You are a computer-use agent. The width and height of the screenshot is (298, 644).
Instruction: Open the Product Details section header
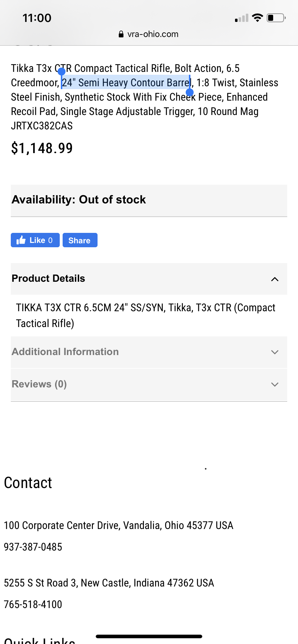[149, 279]
